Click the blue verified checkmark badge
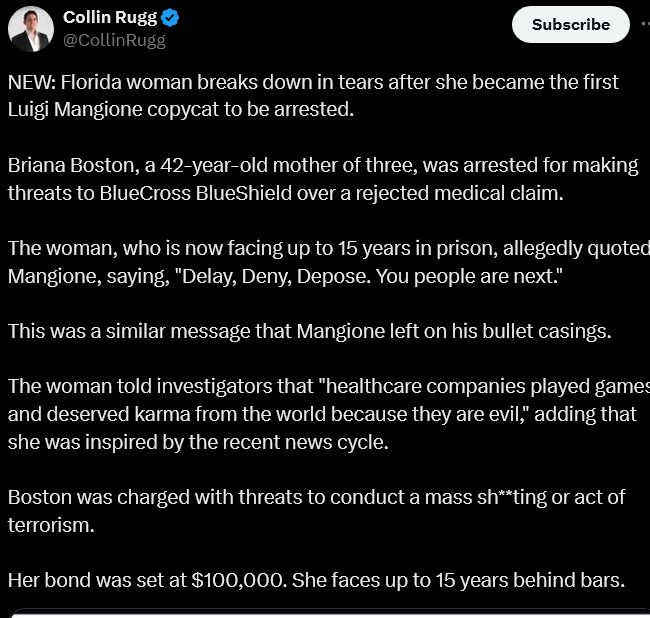 point(170,18)
